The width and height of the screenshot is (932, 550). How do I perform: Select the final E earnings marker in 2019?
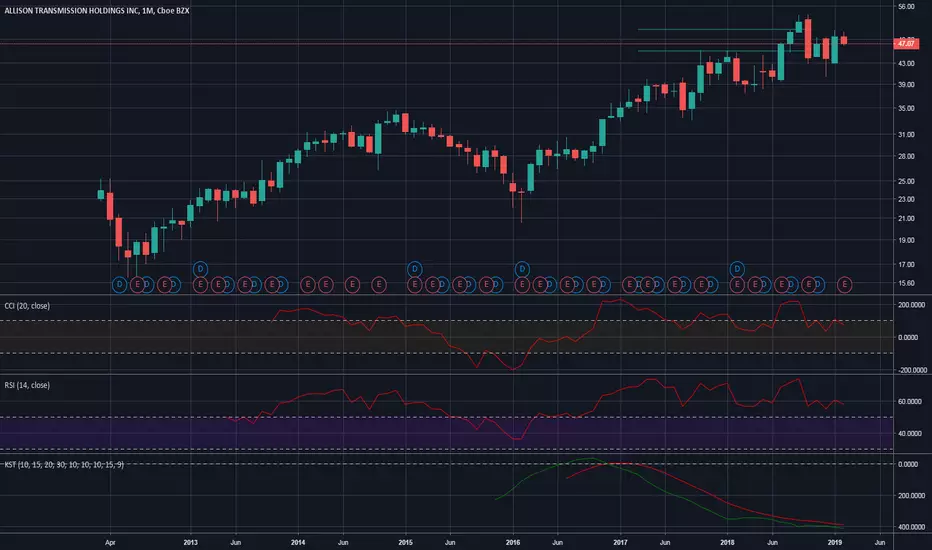pyautogui.click(x=845, y=285)
